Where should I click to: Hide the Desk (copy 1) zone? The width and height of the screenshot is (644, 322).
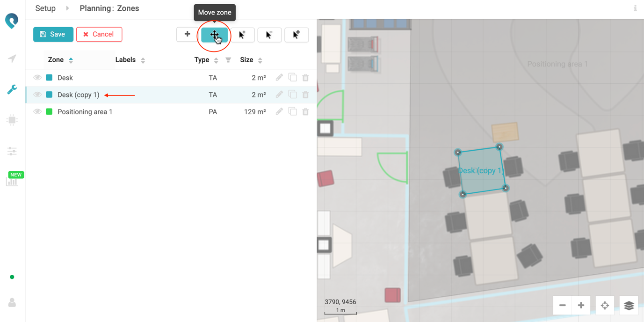[x=37, y=95]
